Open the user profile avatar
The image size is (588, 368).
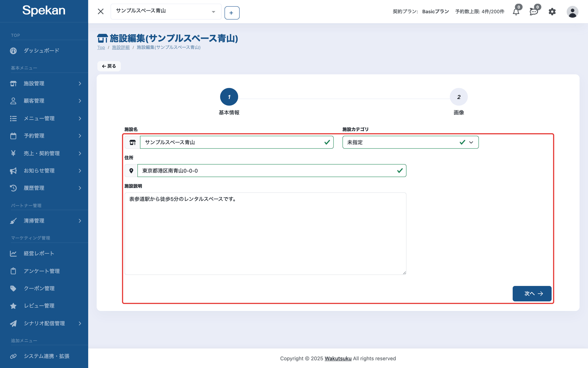click(x=572, y=12)
